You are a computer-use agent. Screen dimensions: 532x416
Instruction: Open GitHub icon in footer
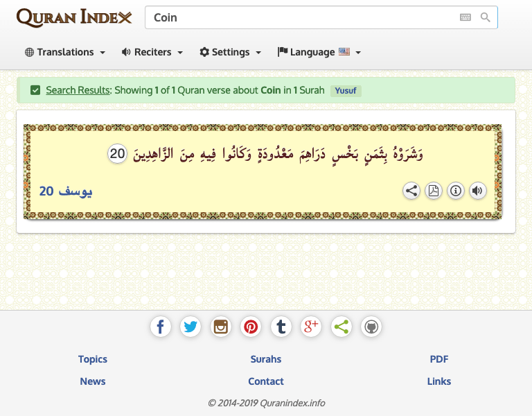(x=371, y=327)
